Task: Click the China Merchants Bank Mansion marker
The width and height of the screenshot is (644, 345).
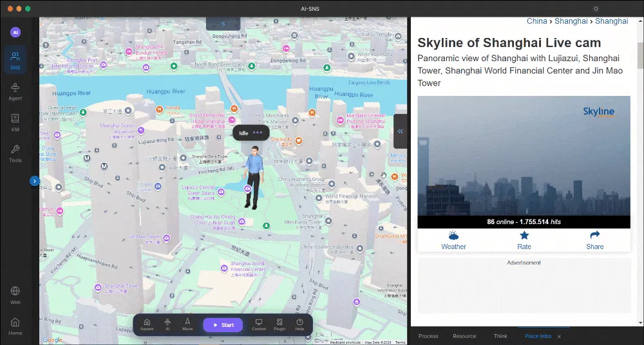Action: tap(295, 121)
